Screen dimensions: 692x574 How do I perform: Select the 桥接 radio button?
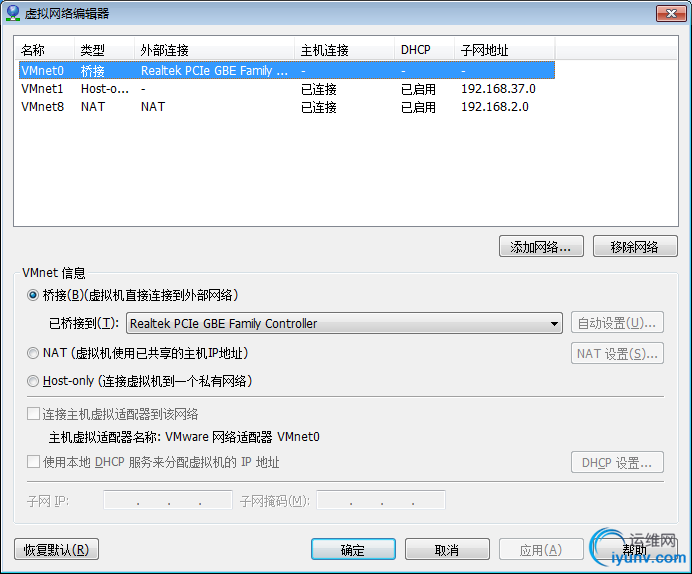click(33, 295)
